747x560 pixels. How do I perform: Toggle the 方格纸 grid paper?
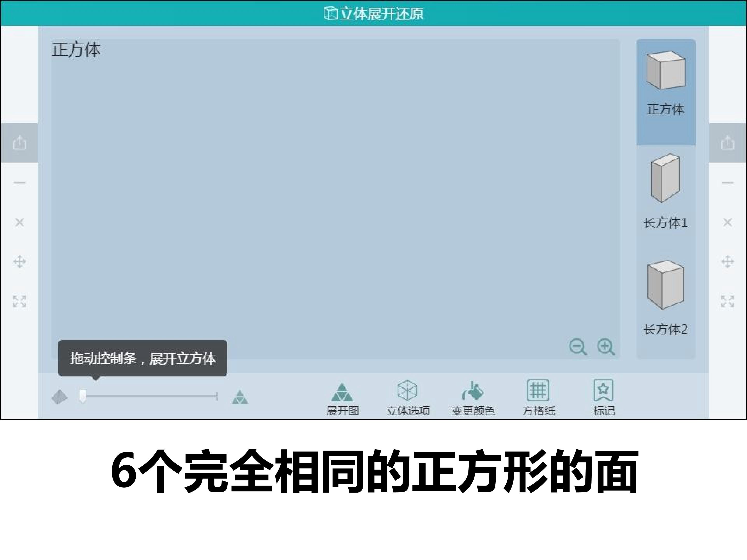point(538,398)
